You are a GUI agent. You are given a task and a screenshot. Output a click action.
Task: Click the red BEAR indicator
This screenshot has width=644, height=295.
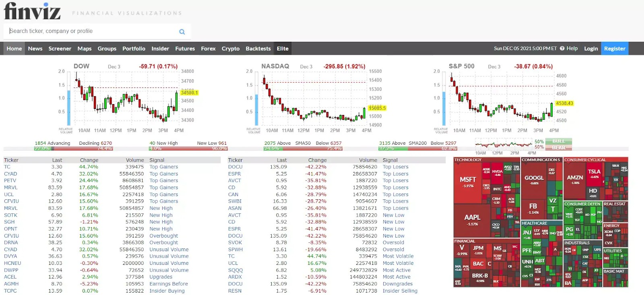pyautogui.click(x=559, y=147)
